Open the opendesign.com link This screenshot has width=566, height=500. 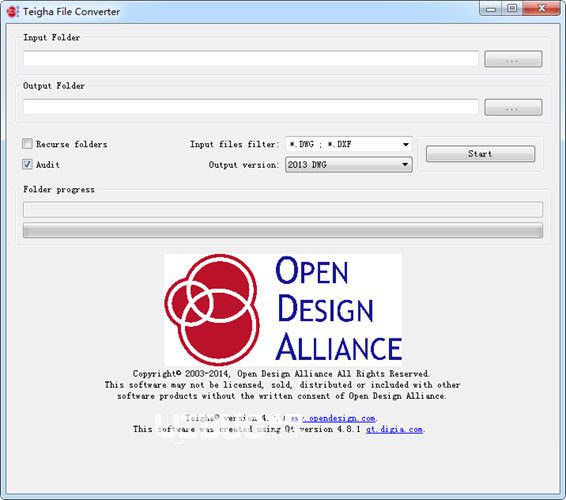pyautogui.click(x=333, y=418)
